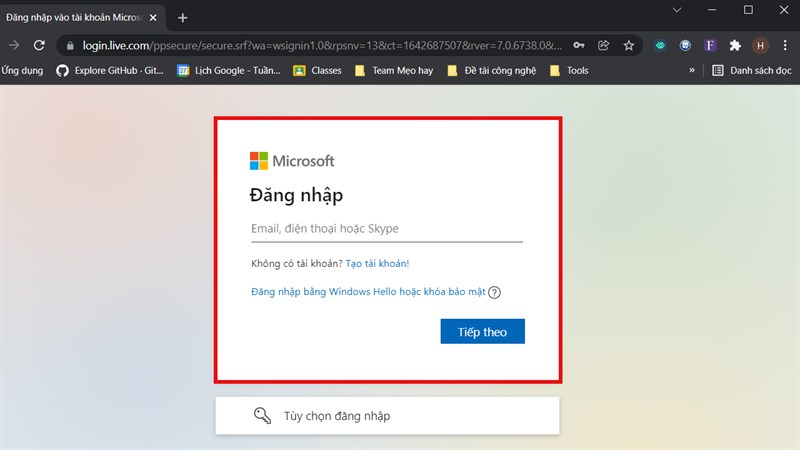
Task: Share this page using share icon
Action: 604,45
